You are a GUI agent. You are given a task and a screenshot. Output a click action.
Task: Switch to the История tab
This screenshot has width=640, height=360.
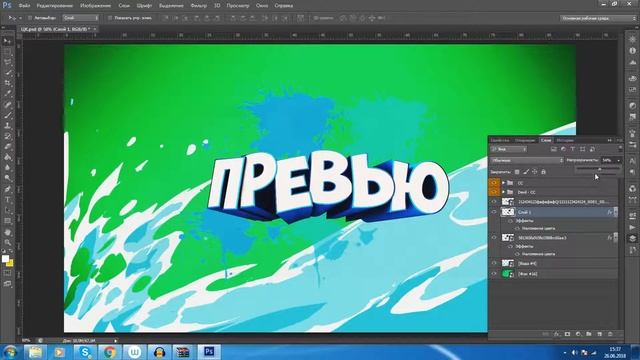coord(565,140)
